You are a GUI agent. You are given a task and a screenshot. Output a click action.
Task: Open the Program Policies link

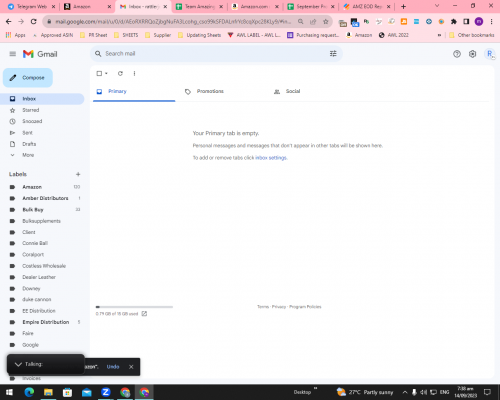click(305, 307)
